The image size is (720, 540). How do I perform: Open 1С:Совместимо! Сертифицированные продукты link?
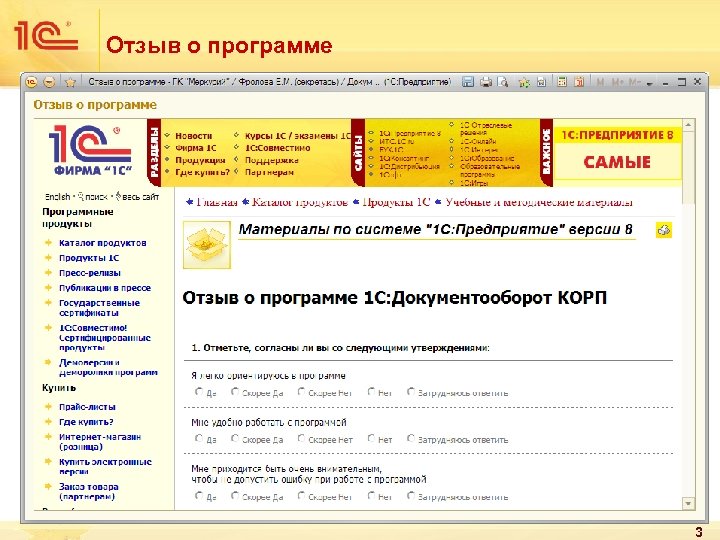click(x=105, y=338)
